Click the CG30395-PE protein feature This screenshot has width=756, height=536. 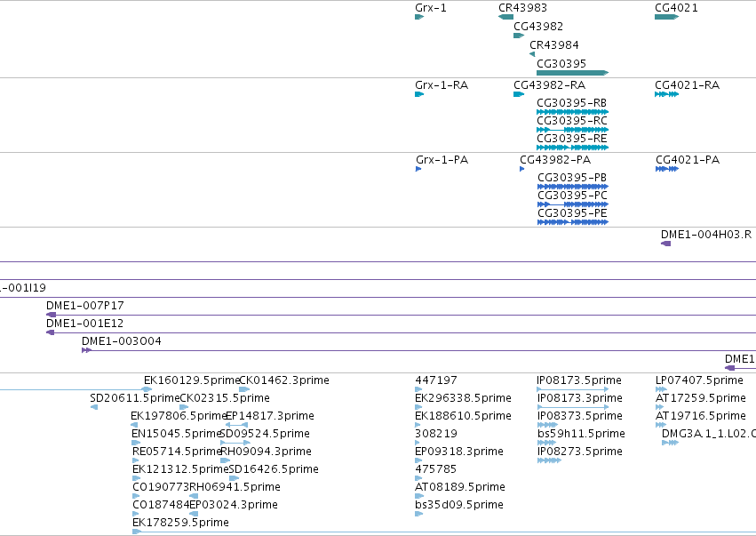point(573,222)
